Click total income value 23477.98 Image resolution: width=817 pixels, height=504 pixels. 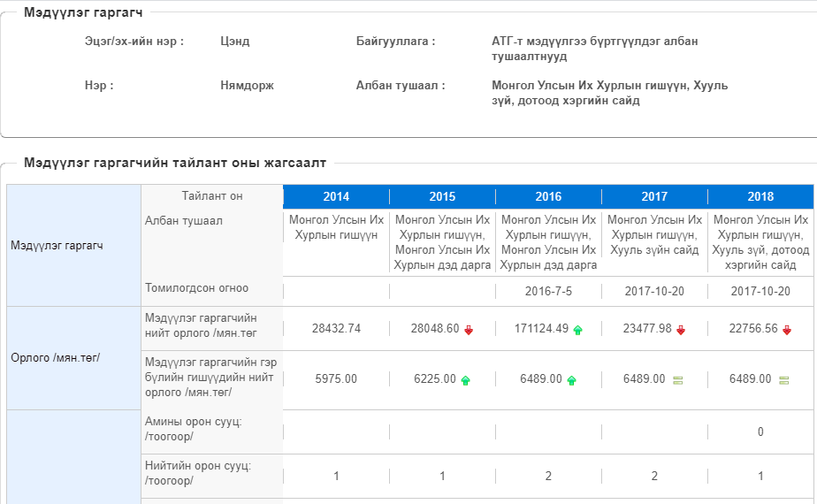point(647,328)
